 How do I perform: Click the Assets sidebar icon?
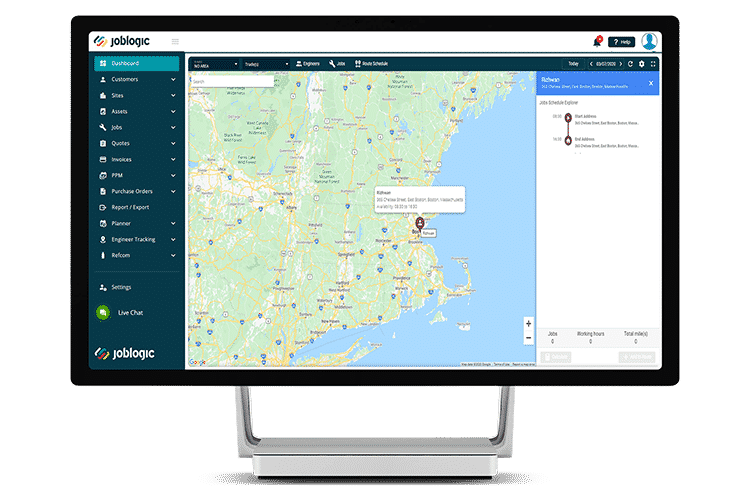[103, 111]
